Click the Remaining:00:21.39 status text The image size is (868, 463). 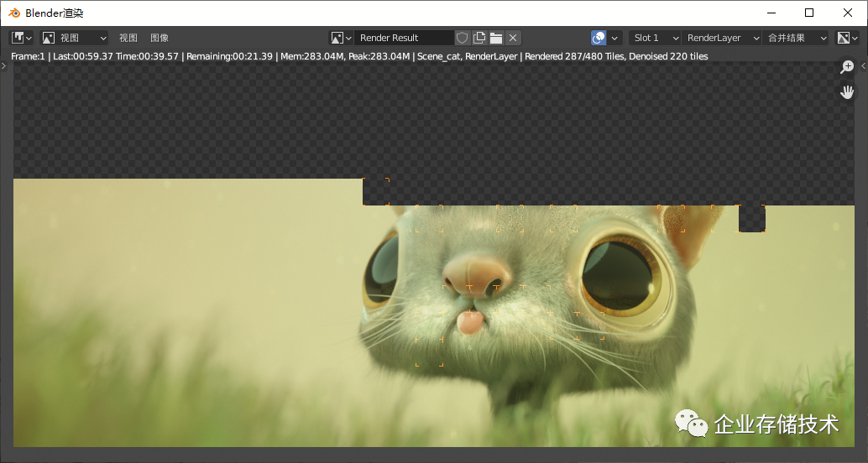pyautogui.click(x=229, y=56)
